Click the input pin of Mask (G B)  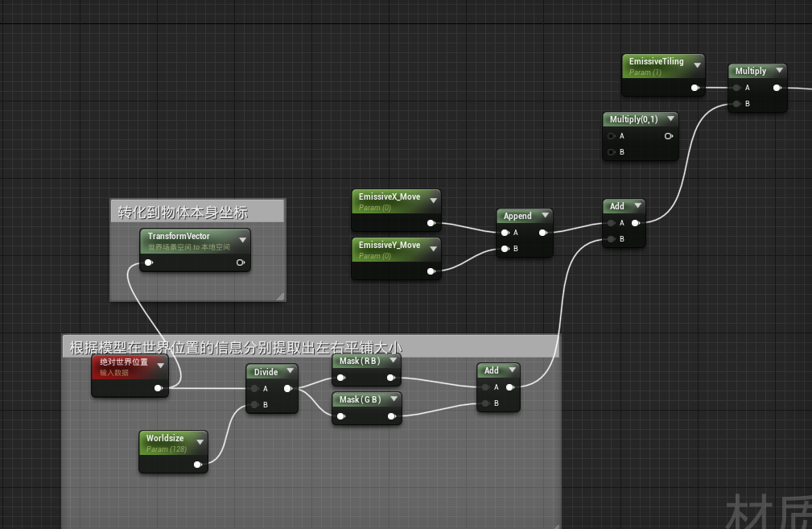[x=341, y=416]
